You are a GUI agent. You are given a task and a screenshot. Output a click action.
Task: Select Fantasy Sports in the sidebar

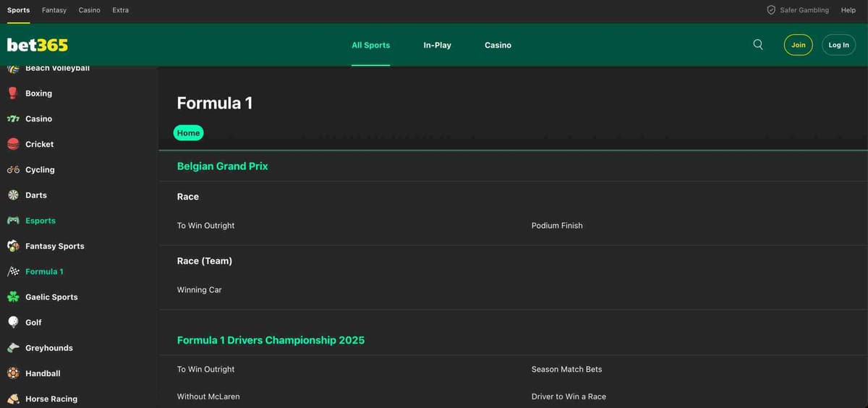(55, 246)
